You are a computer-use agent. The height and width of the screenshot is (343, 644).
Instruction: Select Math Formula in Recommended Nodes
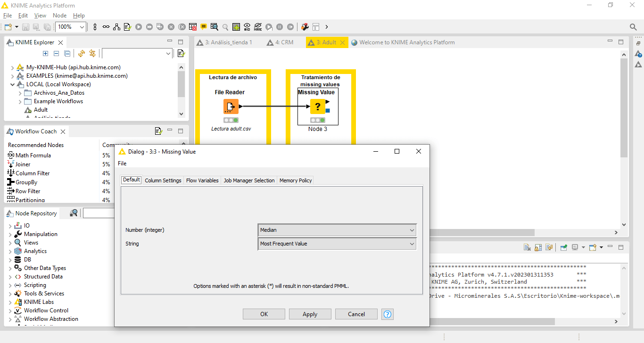coord(33,155)
